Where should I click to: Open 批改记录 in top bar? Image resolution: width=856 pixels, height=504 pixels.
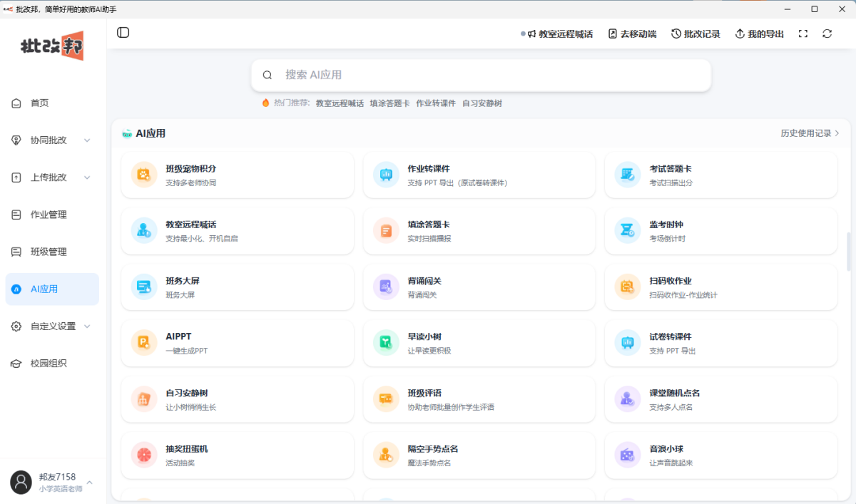tap(696, 34)
